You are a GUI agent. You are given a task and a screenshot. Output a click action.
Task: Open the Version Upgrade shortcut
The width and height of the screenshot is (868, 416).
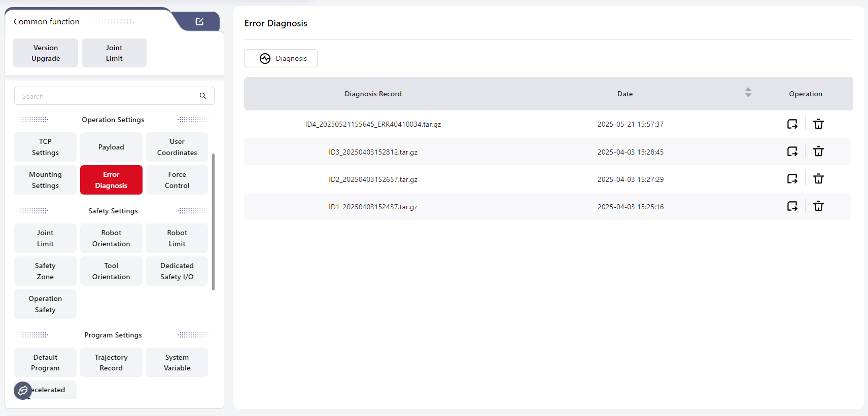pos(46,53)
